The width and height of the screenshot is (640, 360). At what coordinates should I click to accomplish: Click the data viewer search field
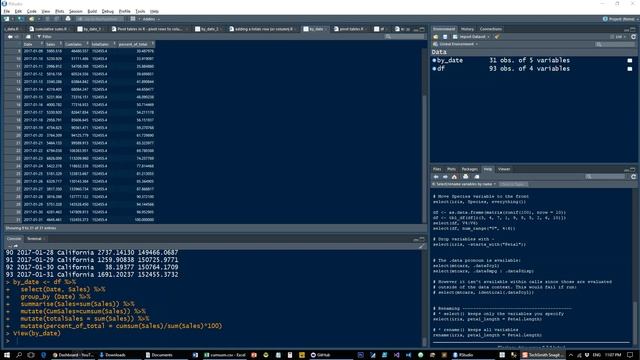(404, 36)
